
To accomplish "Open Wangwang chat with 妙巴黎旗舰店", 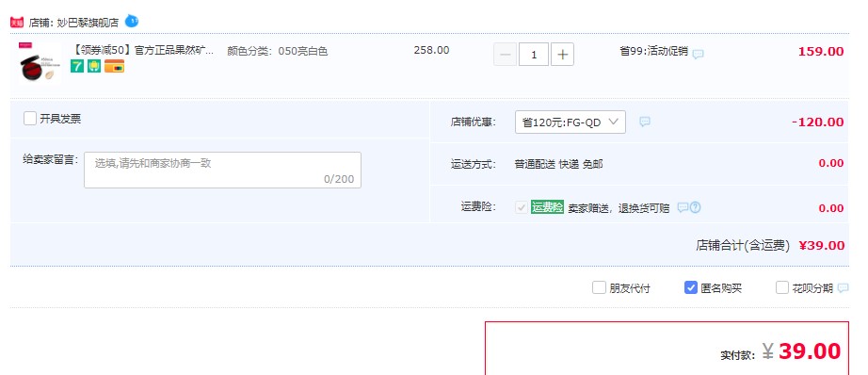I will (x=131, y=21).
